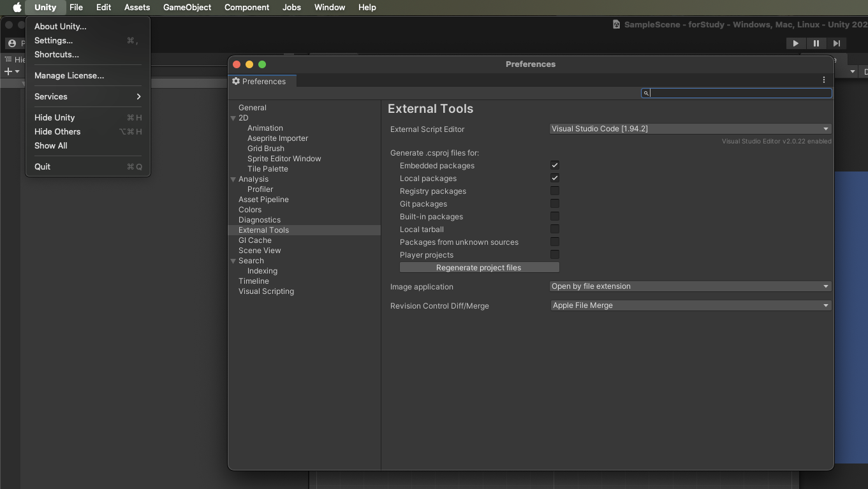868x489 pixels.
Task: Open the Help menu
Action: 367,8
